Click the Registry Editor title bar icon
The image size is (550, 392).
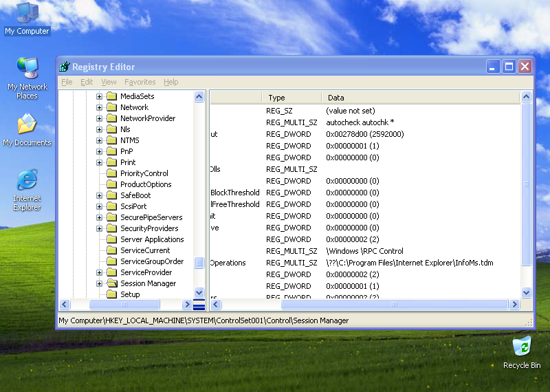[x=65, y=66]
